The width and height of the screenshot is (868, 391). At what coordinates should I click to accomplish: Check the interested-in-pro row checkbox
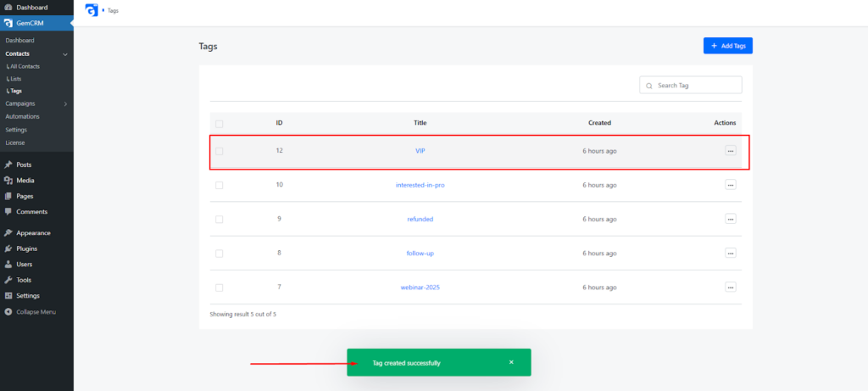coord(220,186)
